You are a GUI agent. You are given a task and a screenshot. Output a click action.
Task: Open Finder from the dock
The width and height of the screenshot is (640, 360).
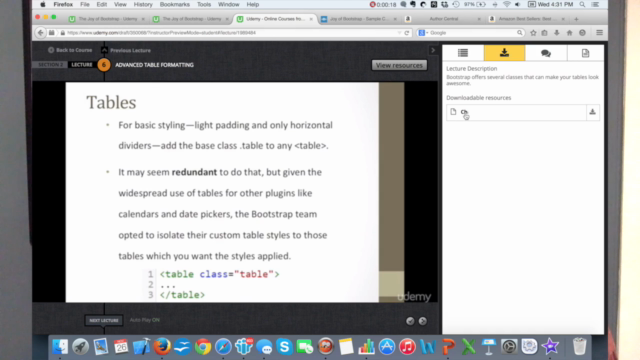60,347
